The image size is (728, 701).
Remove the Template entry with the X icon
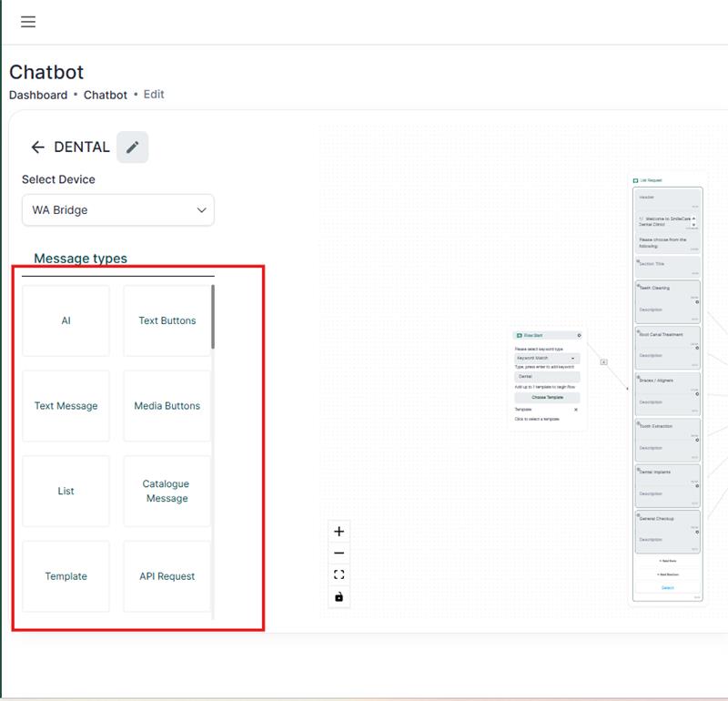pos(575,410)
